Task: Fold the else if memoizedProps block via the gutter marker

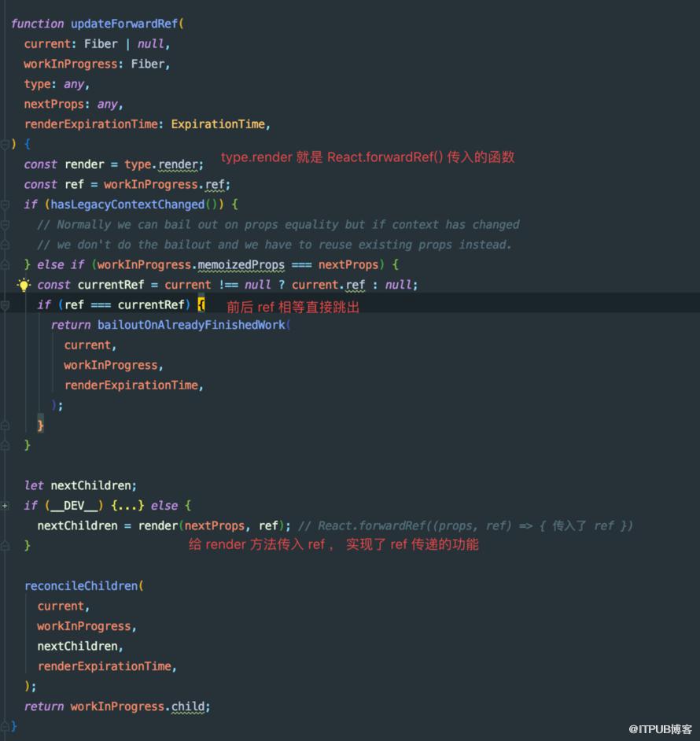Action: tap(5, 264)
